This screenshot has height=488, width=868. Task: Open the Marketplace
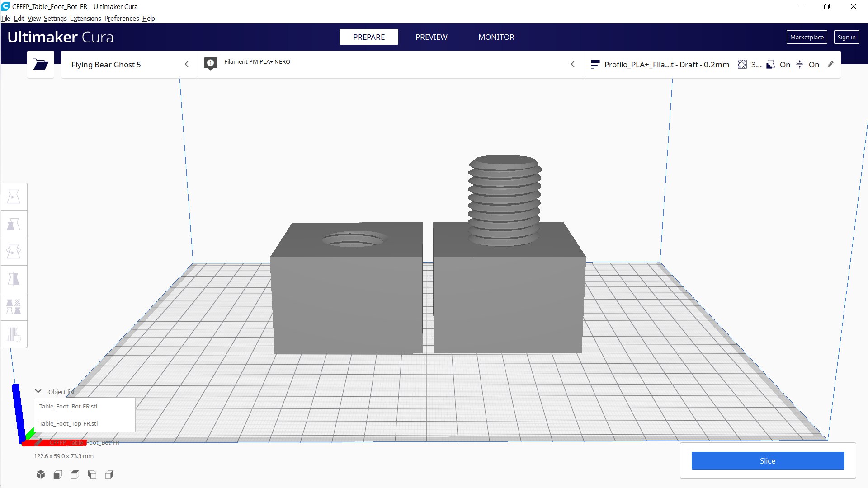tap(807, 37)
